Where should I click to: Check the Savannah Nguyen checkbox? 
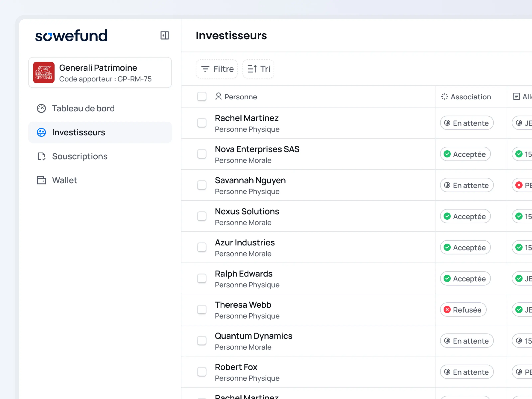[x=202, y=185]
